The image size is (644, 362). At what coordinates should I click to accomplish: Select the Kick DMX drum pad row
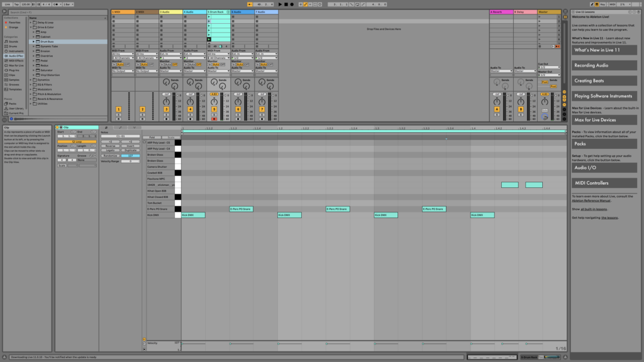tap(160, 215)
